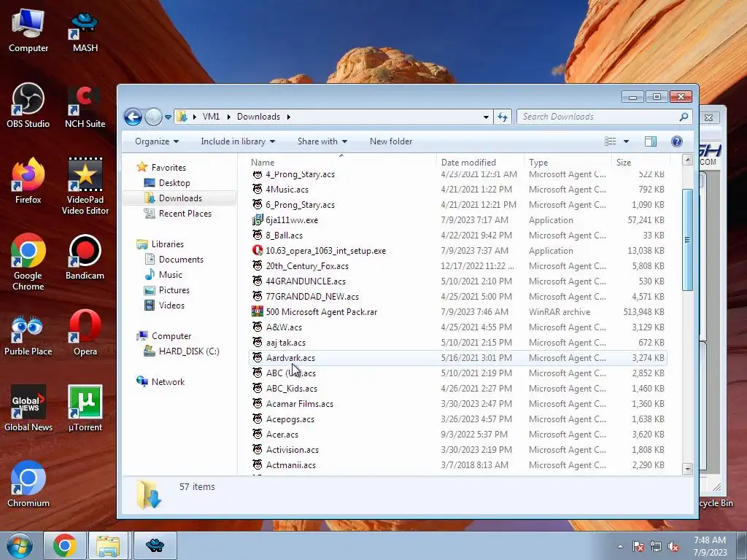Open the view options dropdown arrow

point(626,141)
